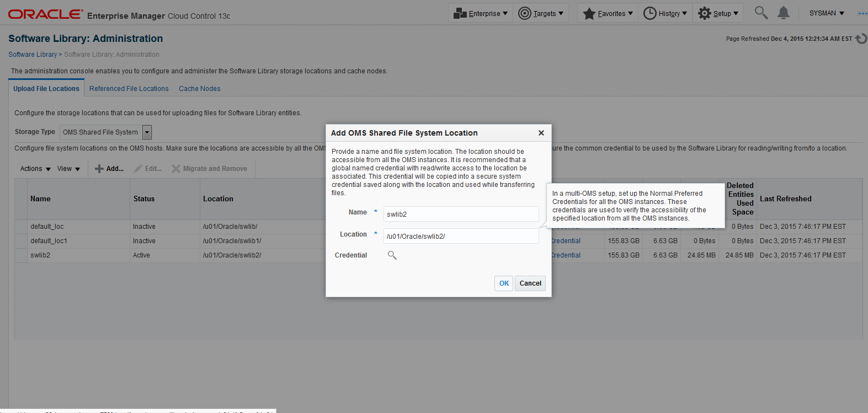Open the Storage Type dropdown arrow
The image size is (868, 413).
pyautogui.click(x=147, y=132)
